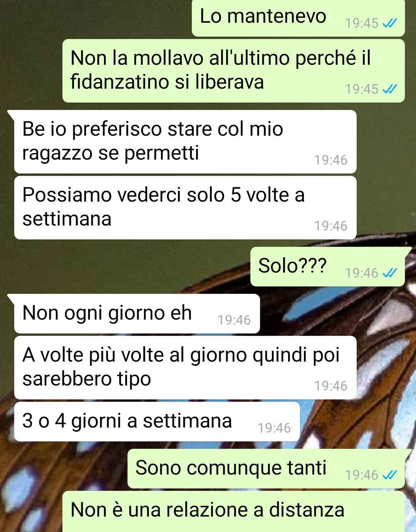The image size is (416, 532).
Task: Select the 'Sono comunque tanti' message
Action: [x=266, y=468]
